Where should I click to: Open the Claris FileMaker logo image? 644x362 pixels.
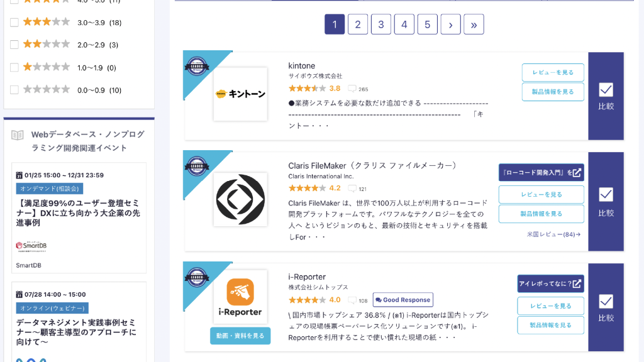click(240, 199)
